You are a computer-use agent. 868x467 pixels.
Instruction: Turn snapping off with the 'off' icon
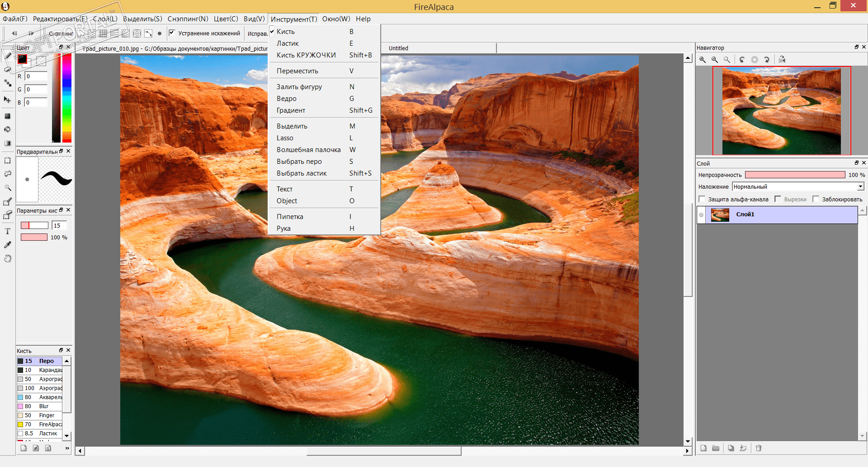coord(81,33)
